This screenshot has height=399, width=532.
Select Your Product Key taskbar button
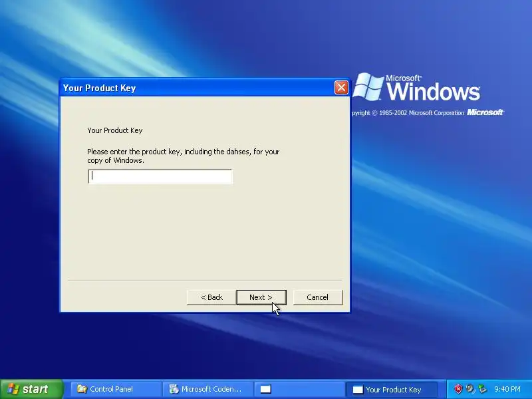(391, 390)
